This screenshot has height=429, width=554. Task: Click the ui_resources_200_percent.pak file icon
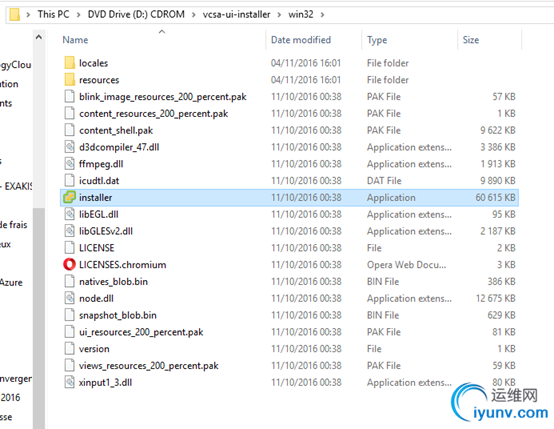70,332
